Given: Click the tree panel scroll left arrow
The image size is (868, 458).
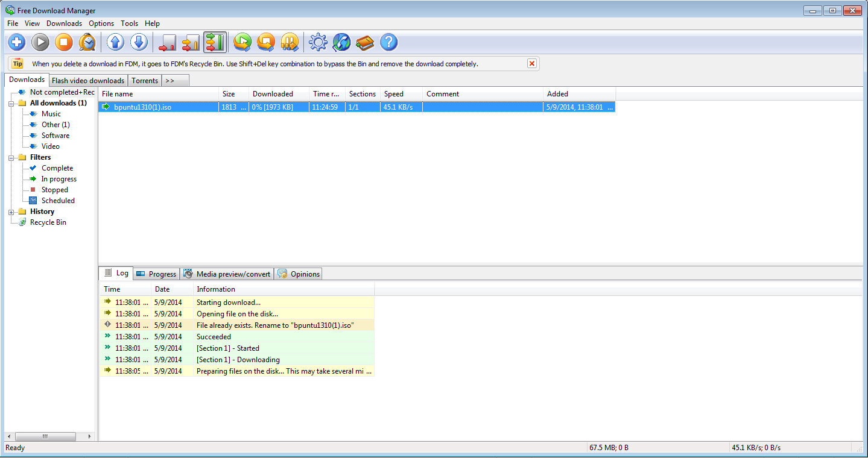Looking at the screenshot, I should point(10,436).
